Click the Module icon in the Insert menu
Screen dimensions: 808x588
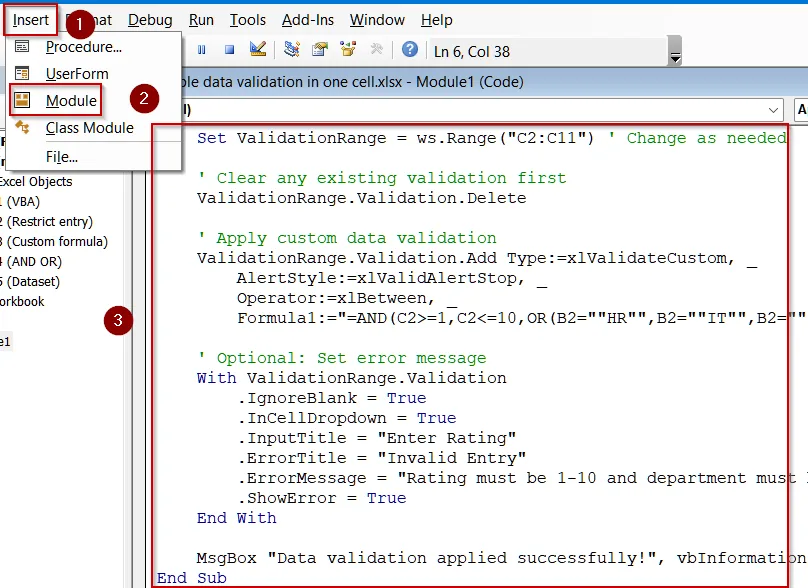click(x=22, y=100)
